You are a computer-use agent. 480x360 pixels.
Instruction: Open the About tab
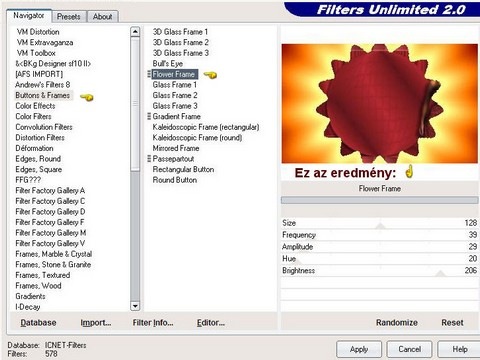[x=102, y=17]
